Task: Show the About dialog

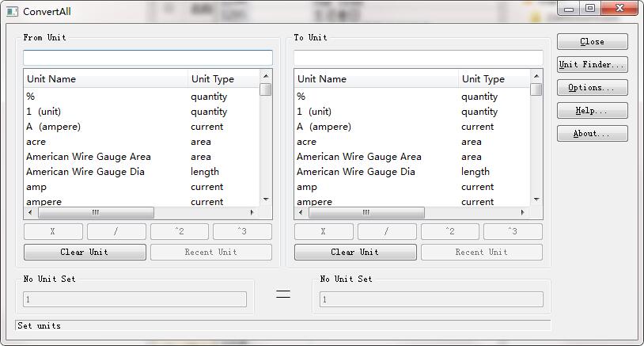Action: pos(593,134)
